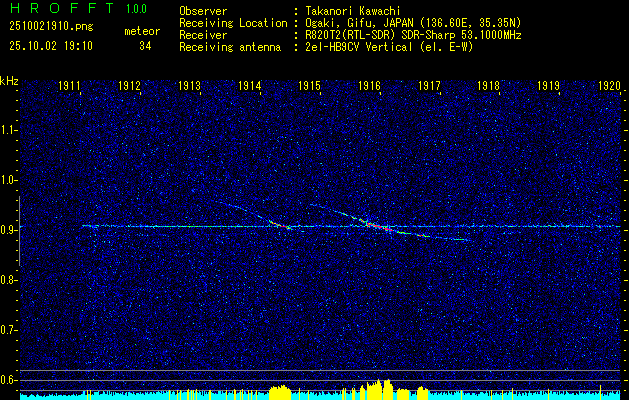The image size is (629, 400).
Task: Click the 1917 time axis label
Action: click(x=429, y=85)
